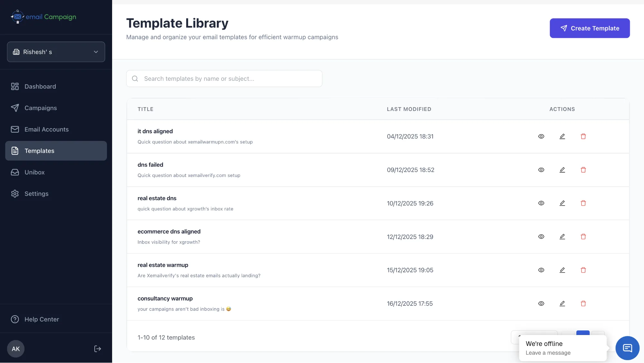
Task: Click the Create Template button
Action: tap(590, 28)
